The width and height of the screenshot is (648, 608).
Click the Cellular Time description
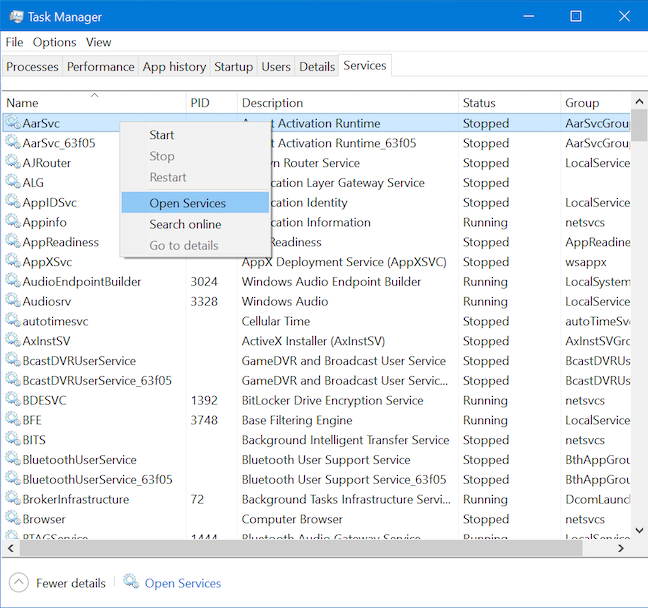click(x=276, y=321)
